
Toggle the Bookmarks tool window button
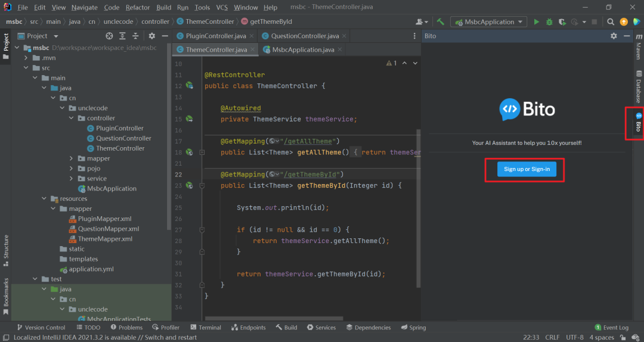6,297
